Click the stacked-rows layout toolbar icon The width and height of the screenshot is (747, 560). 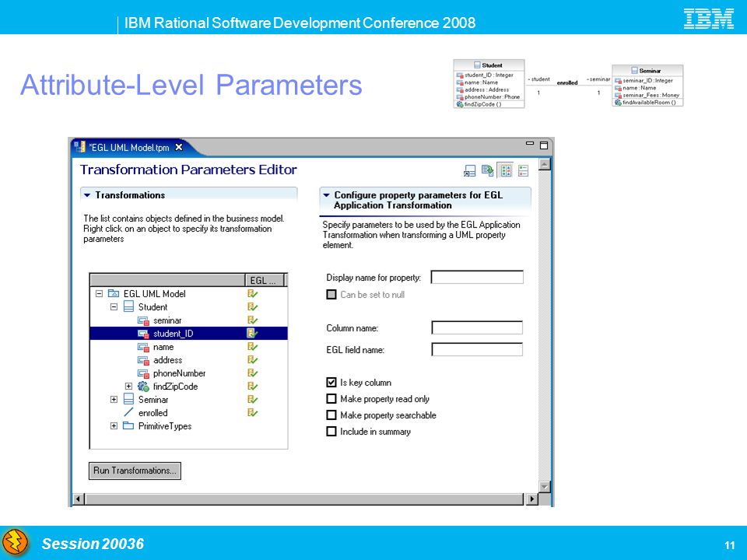click(x=523, y=170)
